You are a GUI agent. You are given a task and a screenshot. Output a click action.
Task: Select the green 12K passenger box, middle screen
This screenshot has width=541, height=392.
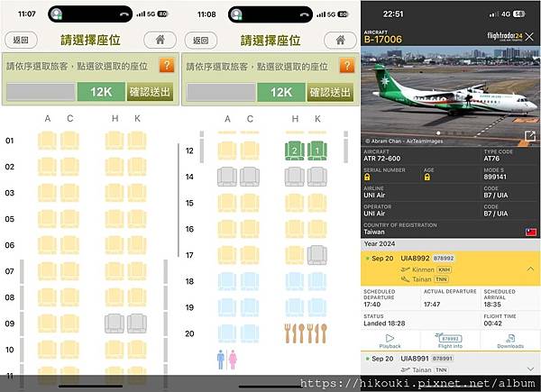pyautogui.click(x=281, y=92)
